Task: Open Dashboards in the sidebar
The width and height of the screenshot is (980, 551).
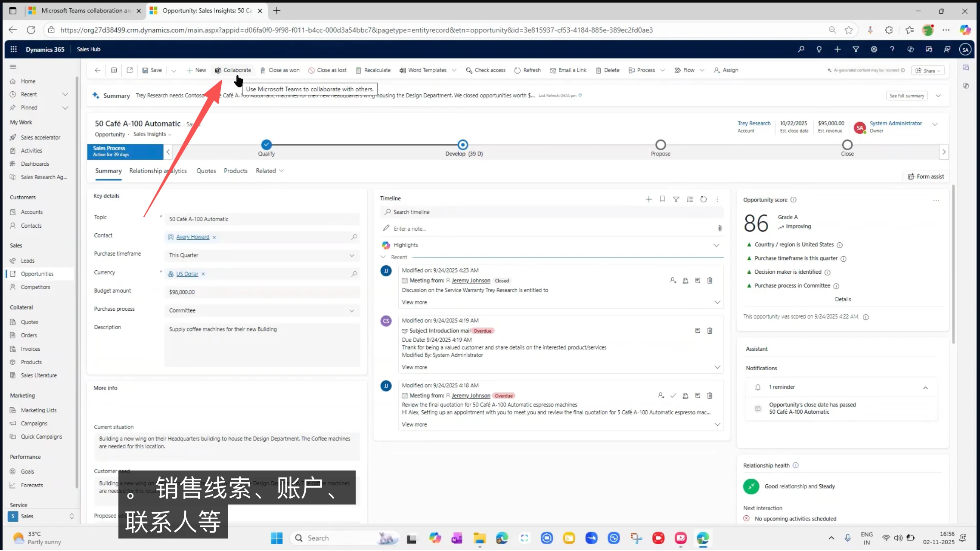Action: (35, 164)
